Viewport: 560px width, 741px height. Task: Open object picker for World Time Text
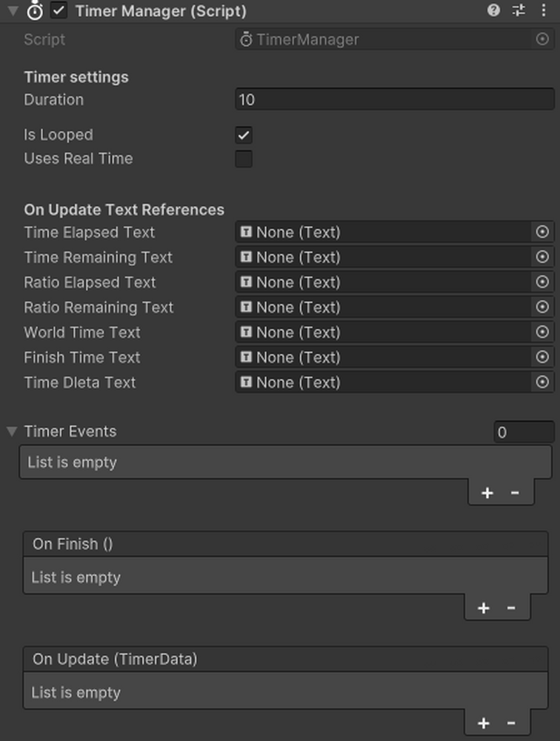(543, 332)
